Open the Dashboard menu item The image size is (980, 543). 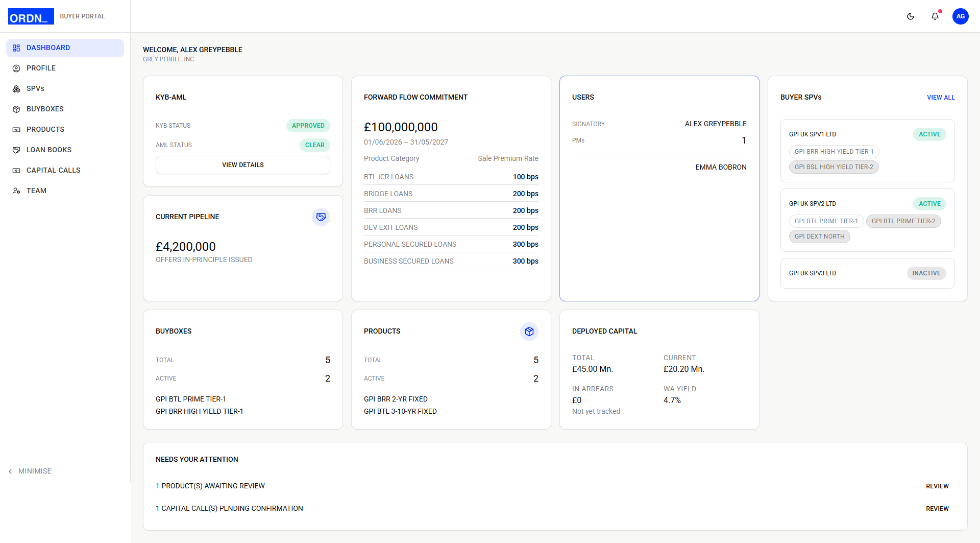65,48
